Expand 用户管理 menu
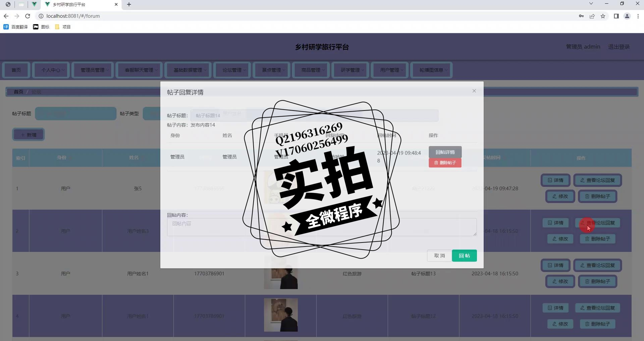The image size is (644, 341). coord(390,70)
